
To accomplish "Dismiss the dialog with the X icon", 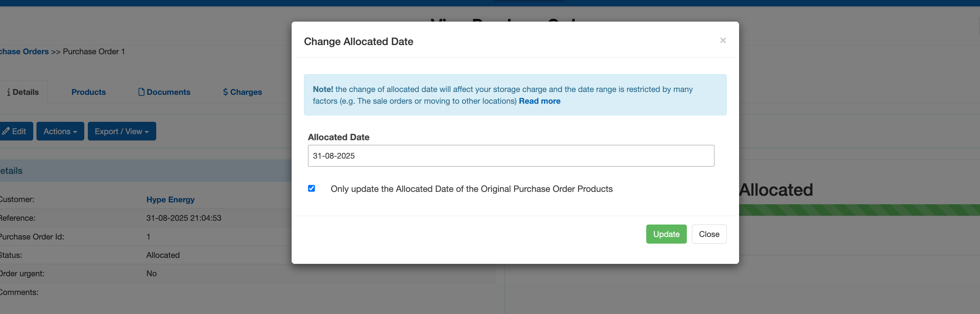I will pyautogui.click(x=723, y=40).
